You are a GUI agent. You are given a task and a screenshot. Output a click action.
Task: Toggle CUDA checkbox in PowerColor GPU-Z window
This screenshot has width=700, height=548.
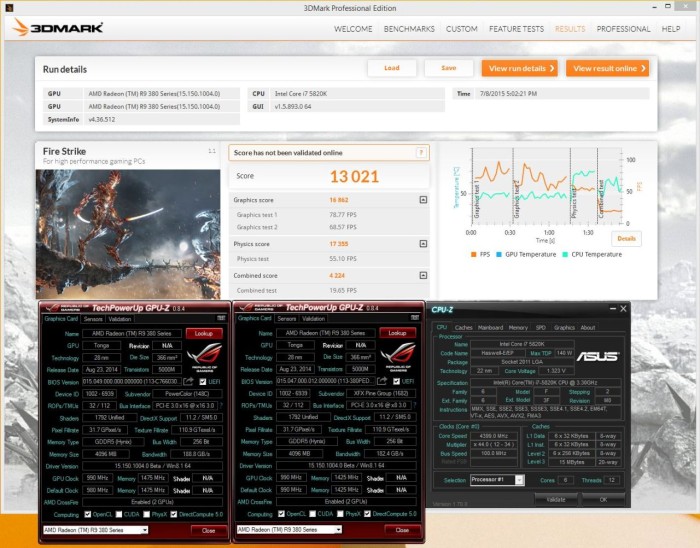coord(119,514)
